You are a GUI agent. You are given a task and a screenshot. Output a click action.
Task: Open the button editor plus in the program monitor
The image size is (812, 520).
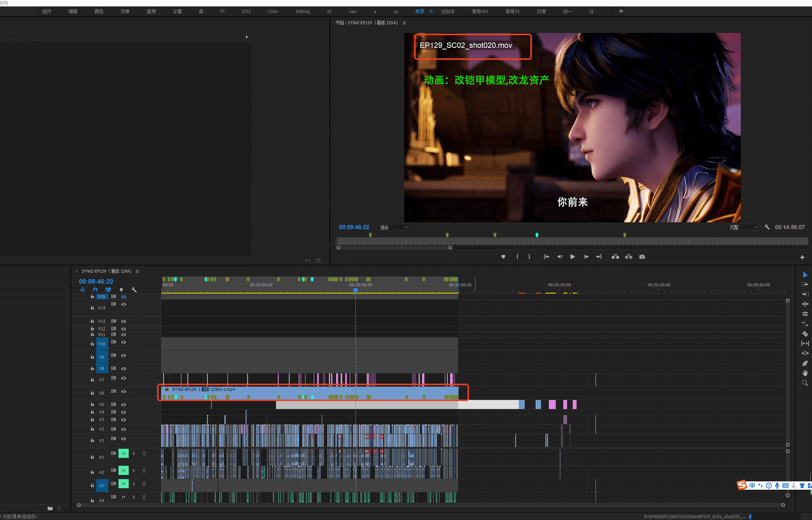pyautogui.click(x=802, y=257)
